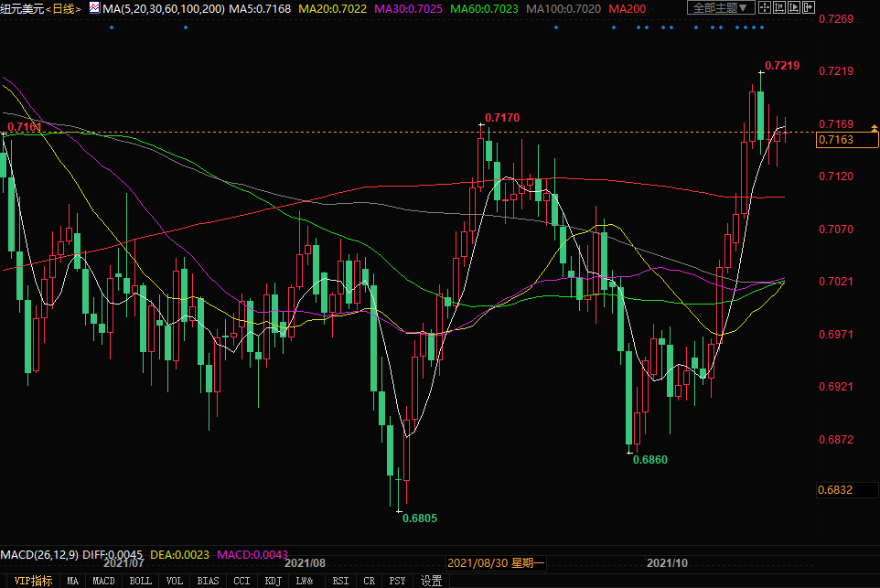Enable the crosshair cursor icon
This screenshot has width=880, height=588.
coord(766,8)
